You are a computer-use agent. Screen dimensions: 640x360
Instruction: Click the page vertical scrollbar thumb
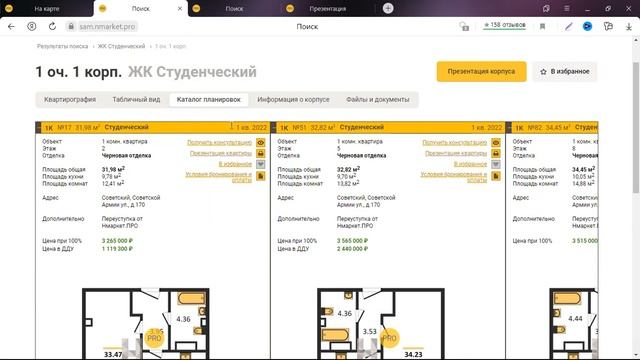[x=636, y=127]
